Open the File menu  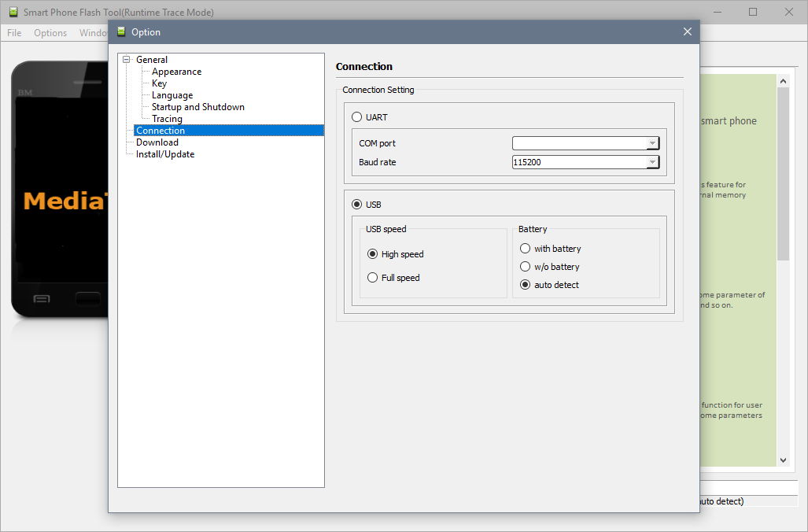(x=14, y=33)
